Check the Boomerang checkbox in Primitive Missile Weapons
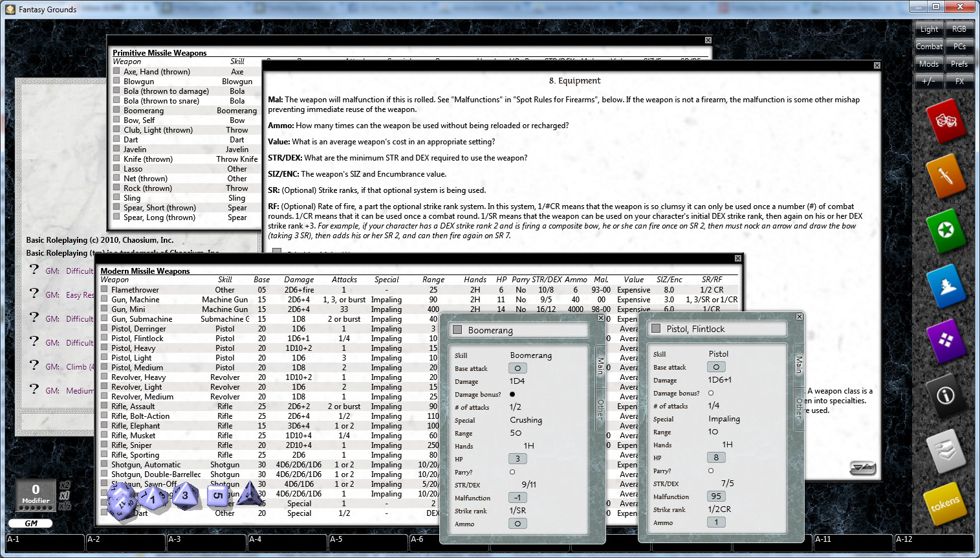 (x=116, y=110)
